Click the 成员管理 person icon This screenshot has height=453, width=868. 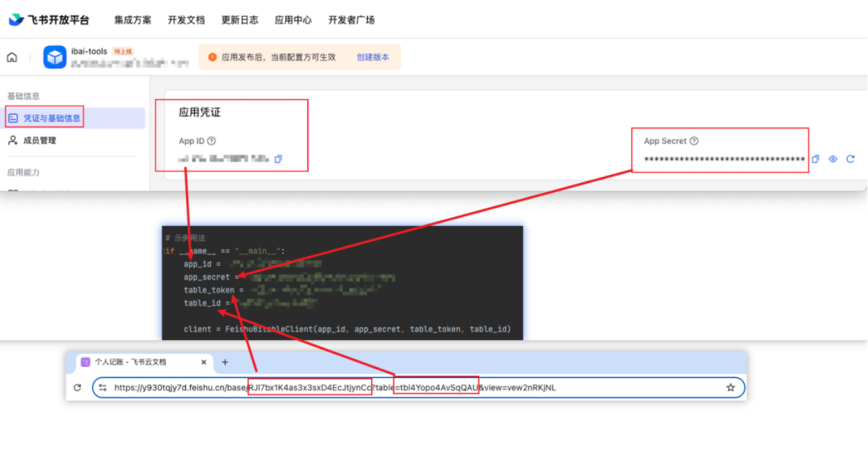pyautogui.click(x=12, y=140)
